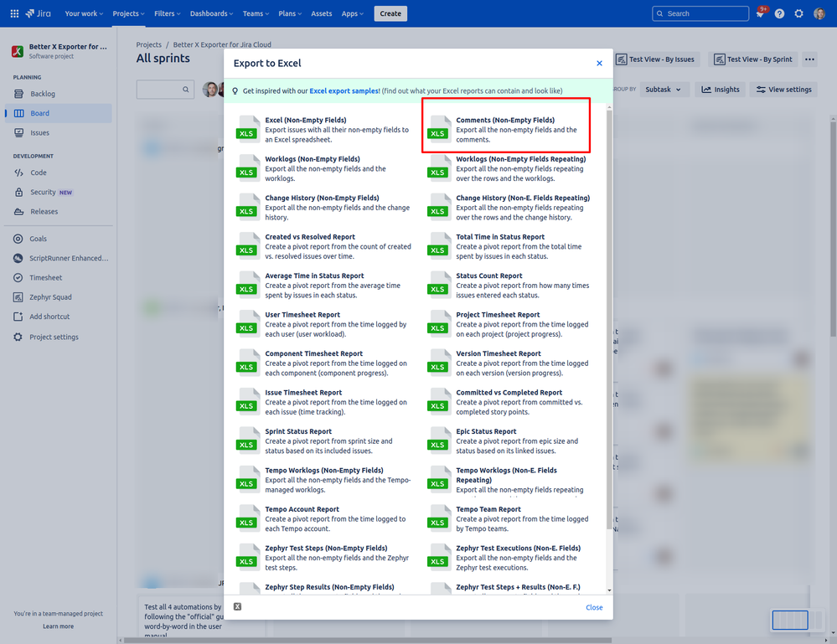Viewport: 837px width, 644px height.
Task: Open the Jira app switcher grid icon
Action: click(14, 13)
